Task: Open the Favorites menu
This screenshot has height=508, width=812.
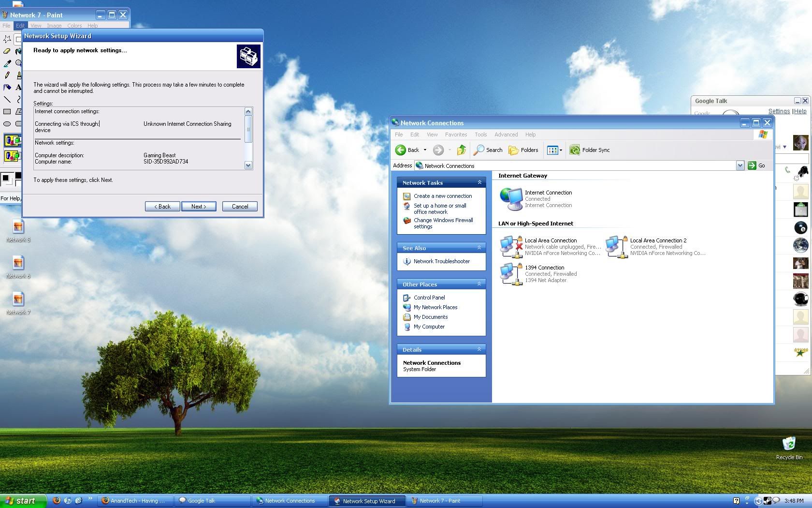Action: click(456, 134)
